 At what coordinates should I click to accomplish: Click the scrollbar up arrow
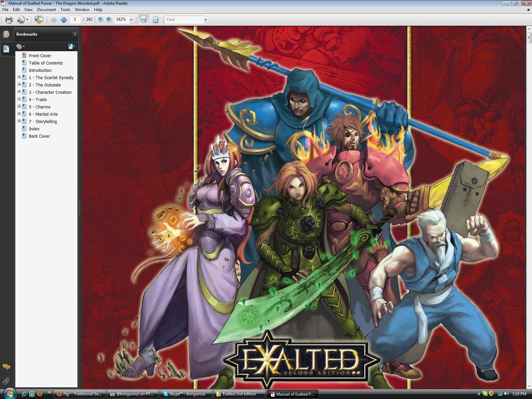pyautogui.click(x=529, y=30)
